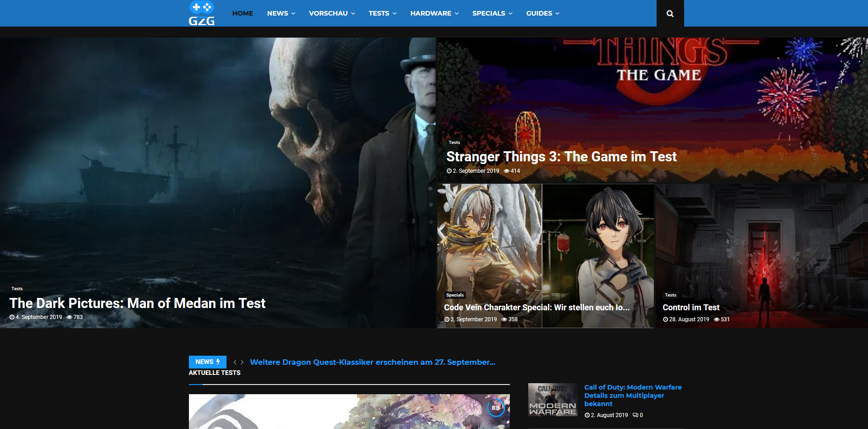Click the 414 views counter
The width and height of the screenshot is (868, 429).
point(512,171)
